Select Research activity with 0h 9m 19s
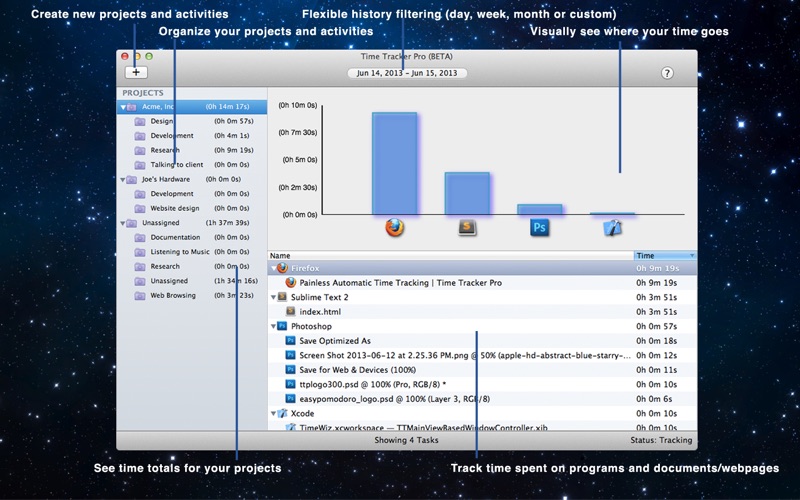The image size is (800, 500). click(192, 151)
